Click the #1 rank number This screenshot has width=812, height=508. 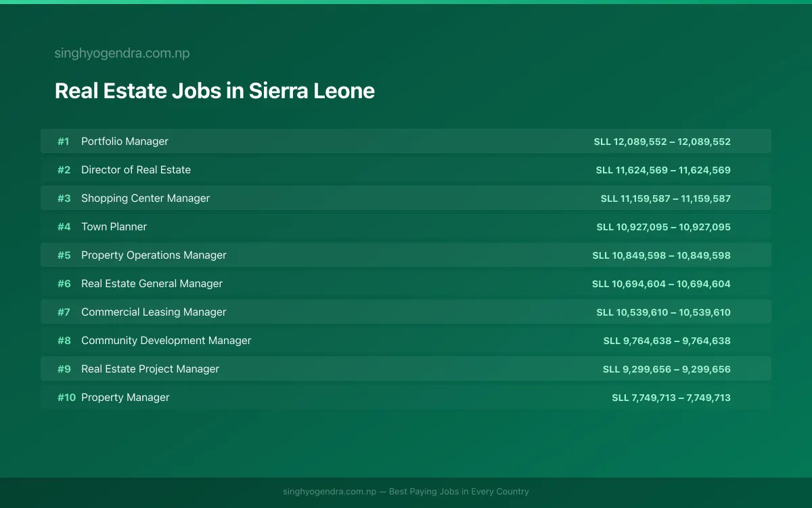click(x=64, y=142)
